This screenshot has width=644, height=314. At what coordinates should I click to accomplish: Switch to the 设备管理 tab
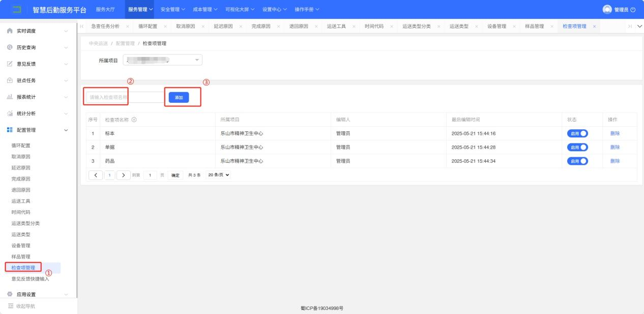tap(496, 26)
